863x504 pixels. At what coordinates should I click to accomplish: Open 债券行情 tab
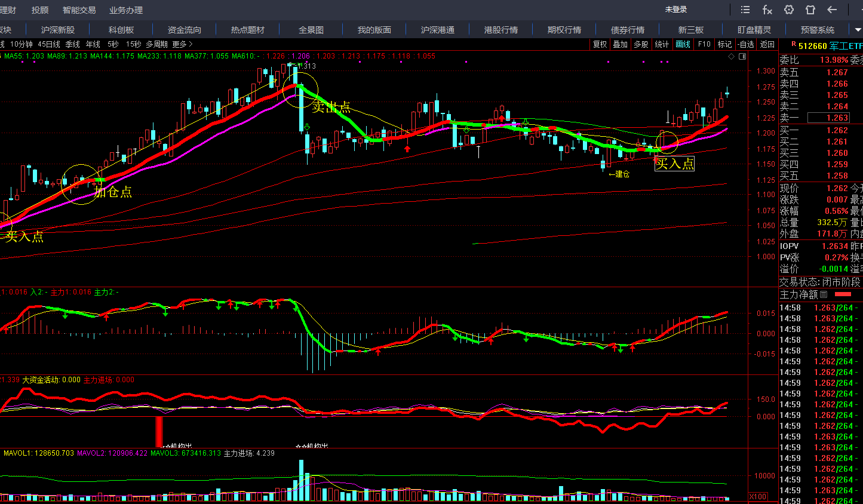pos(628,29)
